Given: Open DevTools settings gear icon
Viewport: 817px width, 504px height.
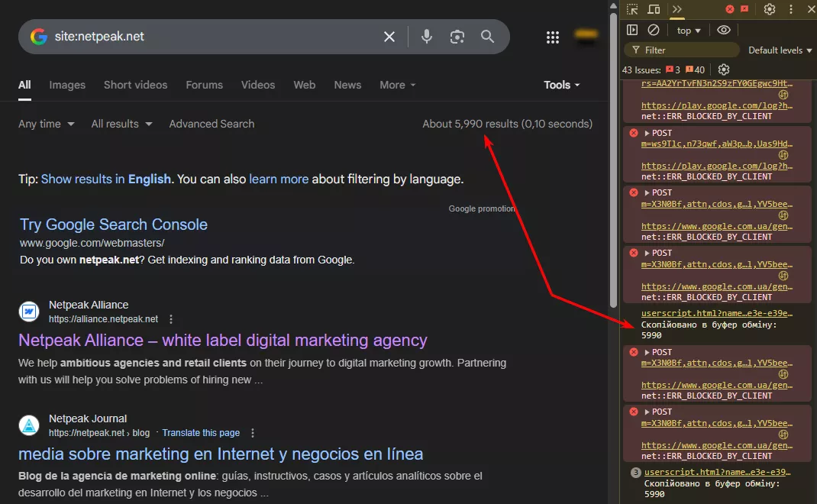Looking at the screenshot, I should click(x=770, y=9).
